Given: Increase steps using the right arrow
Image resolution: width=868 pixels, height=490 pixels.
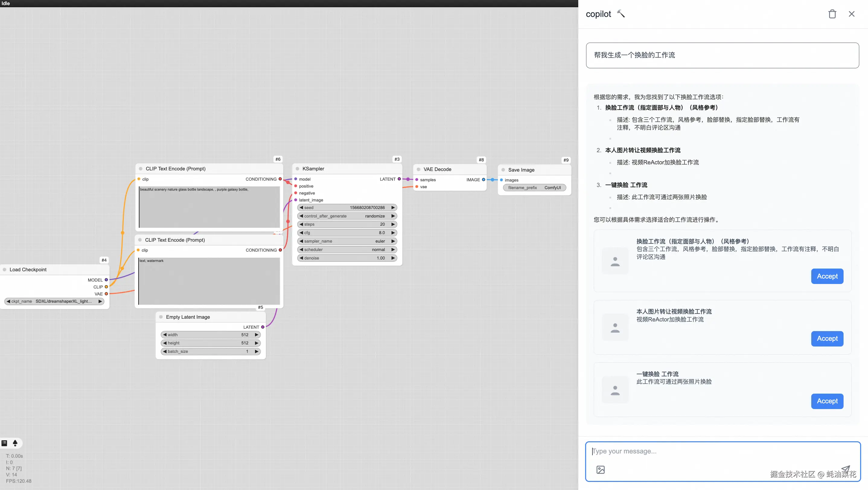Looking at the screenshot, I should 393,224.
